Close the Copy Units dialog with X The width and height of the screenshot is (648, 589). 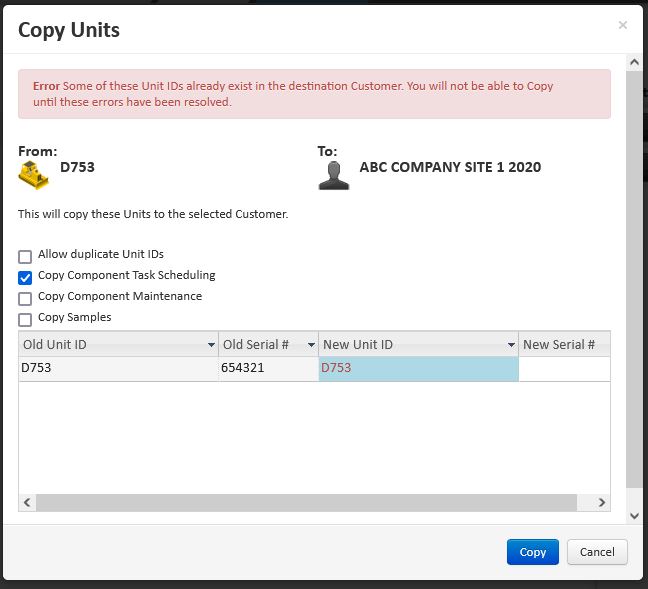[623, 25]
